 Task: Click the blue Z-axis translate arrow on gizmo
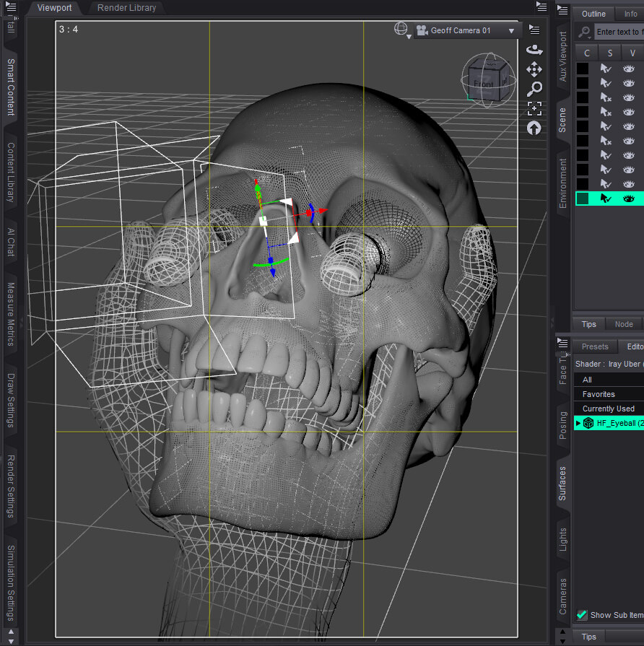272,272
